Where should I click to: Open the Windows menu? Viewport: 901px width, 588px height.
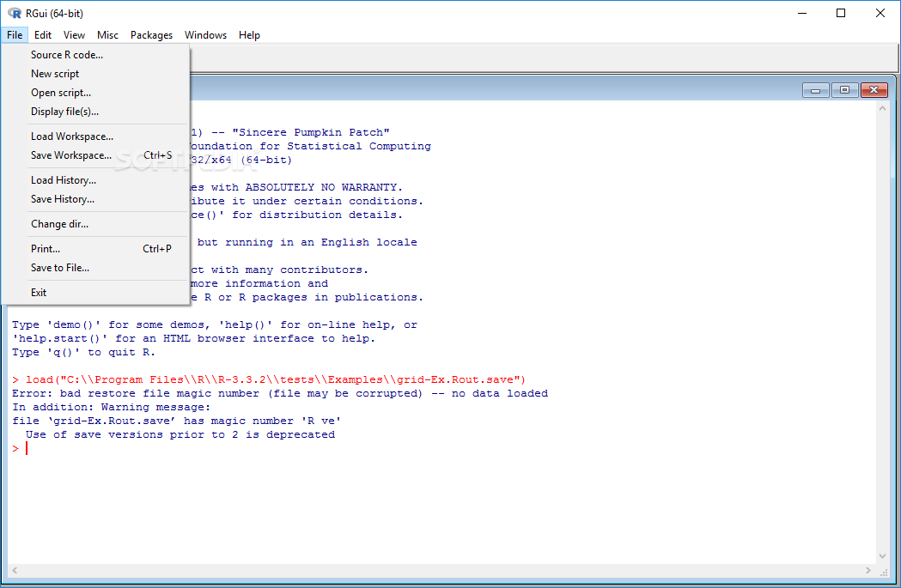point(205,35)
